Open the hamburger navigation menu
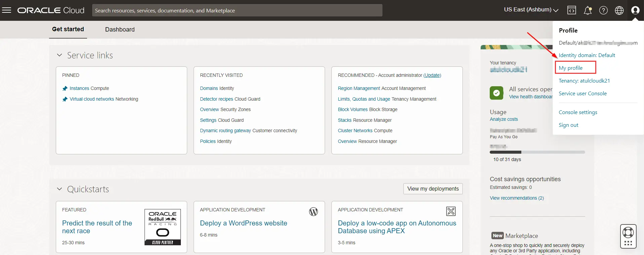Viewport: 644px width, 255px height. click(7, 10)
